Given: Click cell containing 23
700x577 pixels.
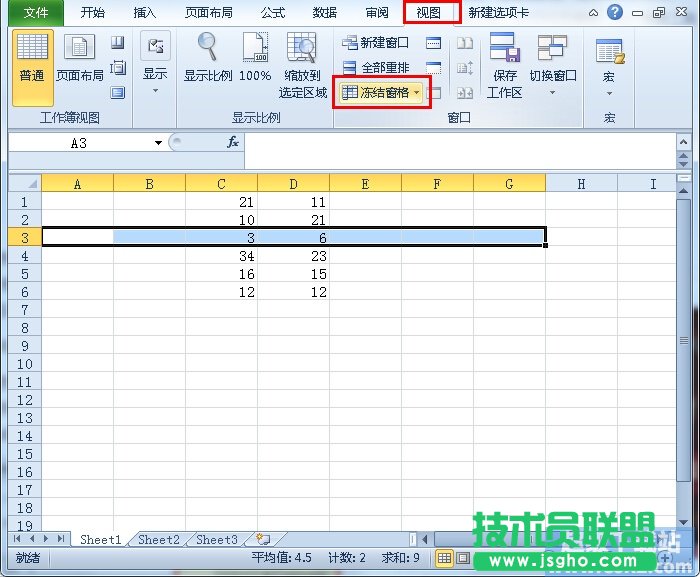Looking at the screenshot, I should point(294,255).
